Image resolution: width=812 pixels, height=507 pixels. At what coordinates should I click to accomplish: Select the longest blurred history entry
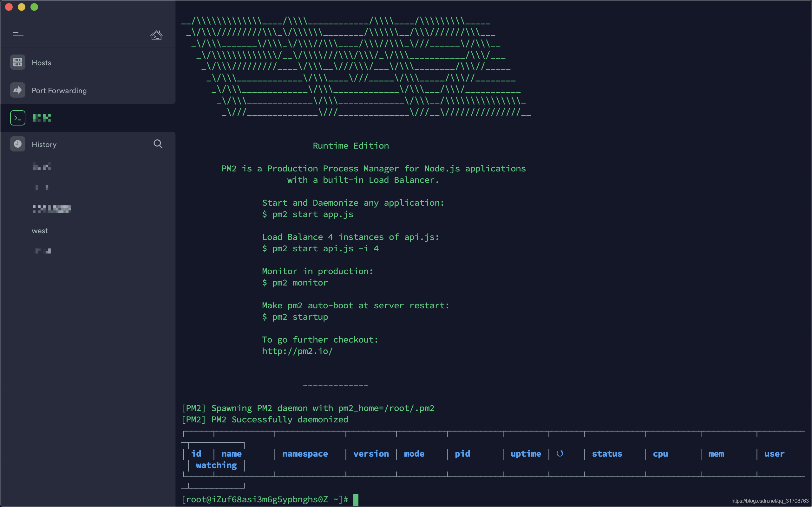click(x=52, y=209)
